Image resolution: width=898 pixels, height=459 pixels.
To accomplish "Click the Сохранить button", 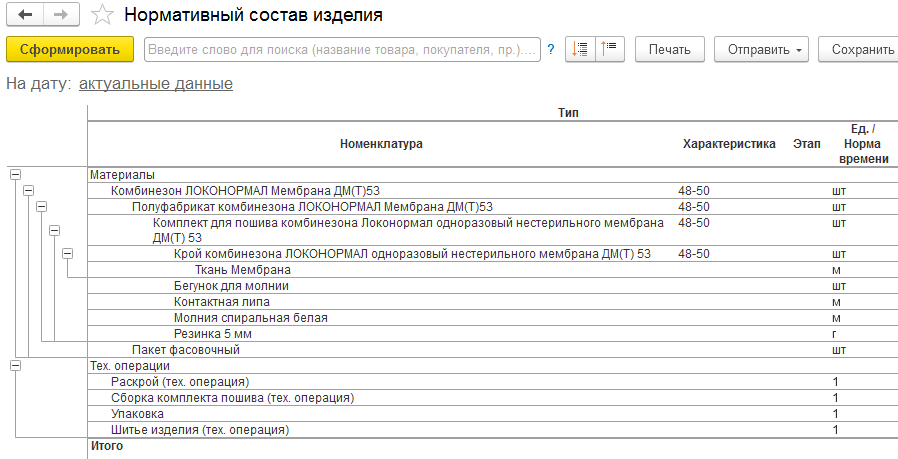I will tap(860, 49).
